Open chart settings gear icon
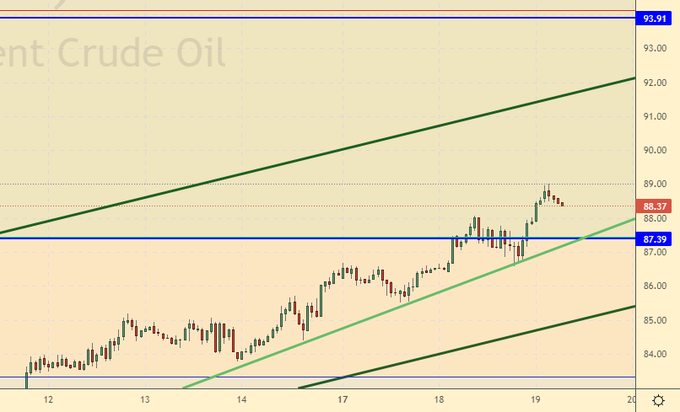The height and width of the screenshot is (412, 680). click(x=659, y=400)
